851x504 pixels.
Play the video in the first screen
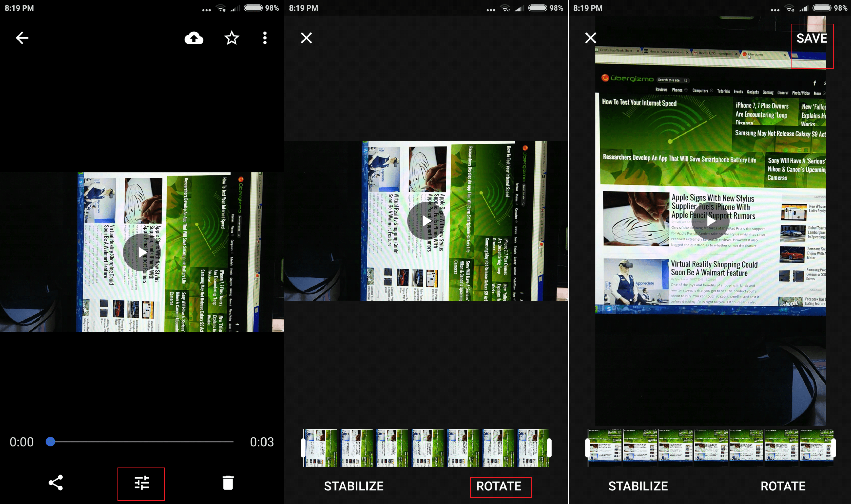(142, 252)
